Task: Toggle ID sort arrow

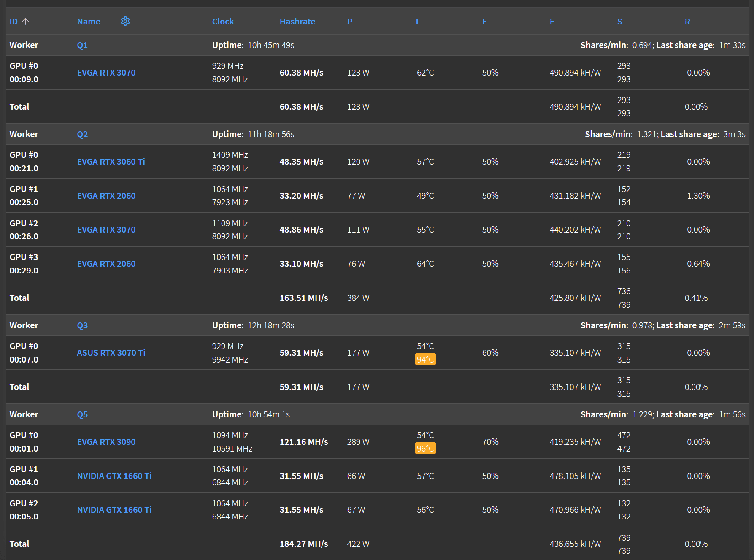Action: coord(26,21)
